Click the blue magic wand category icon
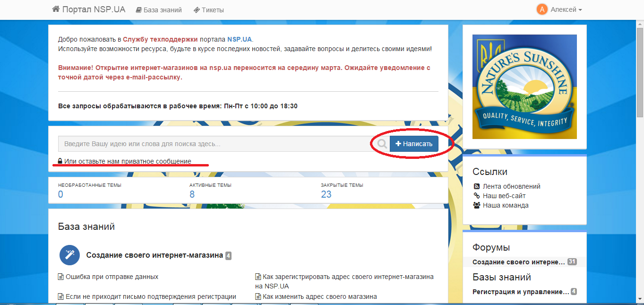This screenshot has width=644, height=305. click(69, 255)
